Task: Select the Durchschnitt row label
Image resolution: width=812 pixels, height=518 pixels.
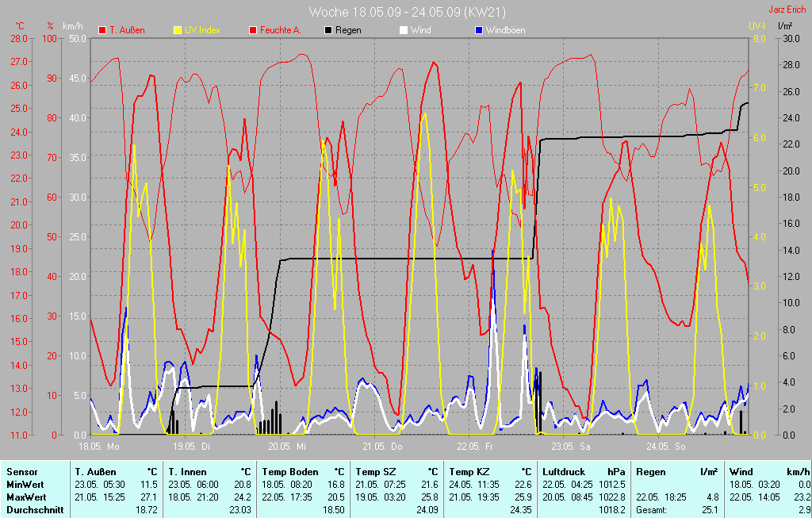Action: click(35, 509)
